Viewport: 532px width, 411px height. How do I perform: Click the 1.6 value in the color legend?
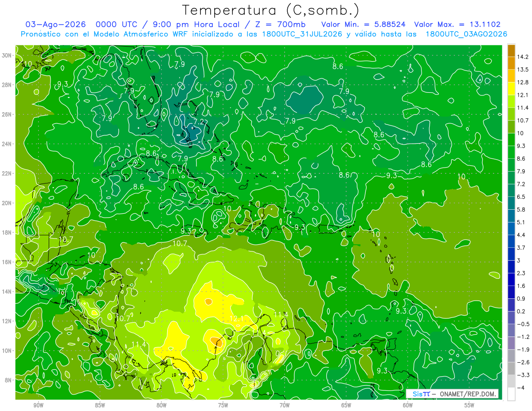coord(521,286)
